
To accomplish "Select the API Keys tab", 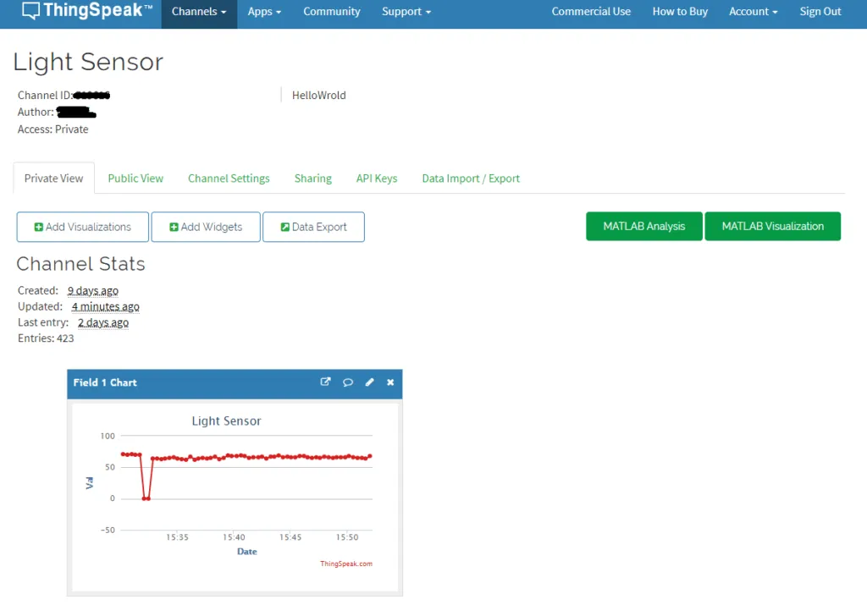I will [376, 179].
